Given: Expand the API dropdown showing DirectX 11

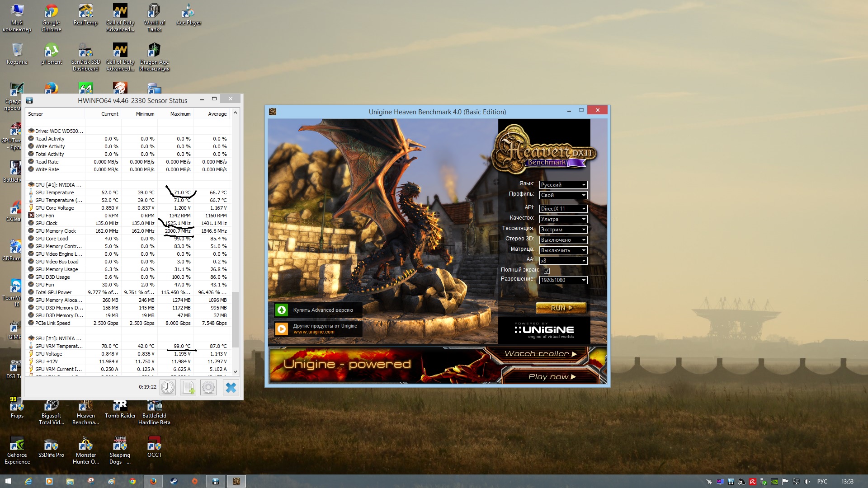Looking at the screenshot, I should tap(563, 209).
